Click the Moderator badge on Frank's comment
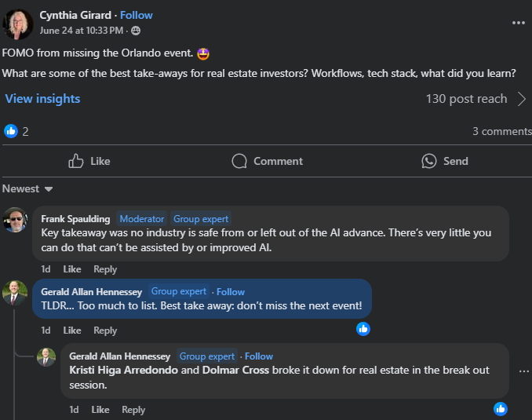 pyautogui.click(x=142, y=219)
